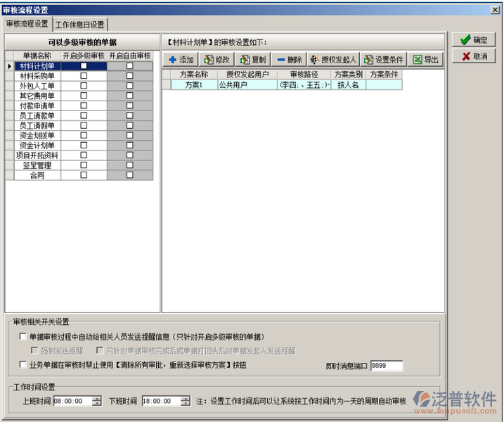Viewport: 504px width, 422px height.
Task: Open 授权发起人 authorization tool
Action: (334, 60)
